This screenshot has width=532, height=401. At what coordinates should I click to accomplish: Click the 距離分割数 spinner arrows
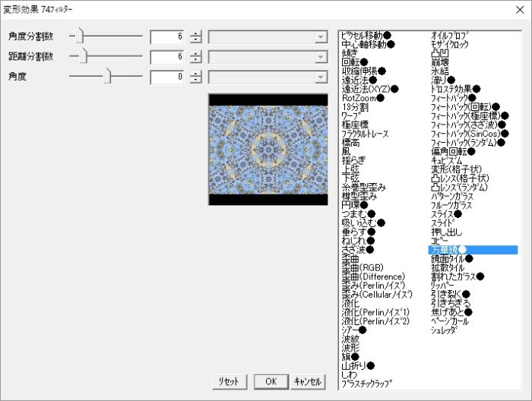click(196, 57)
